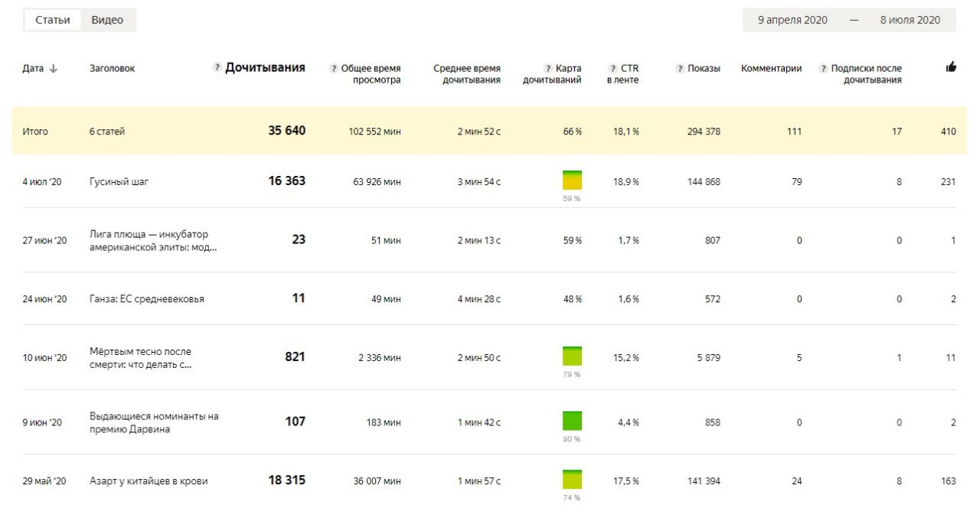Open article Ганза: ЕС средневековья

tap(147, 299)
